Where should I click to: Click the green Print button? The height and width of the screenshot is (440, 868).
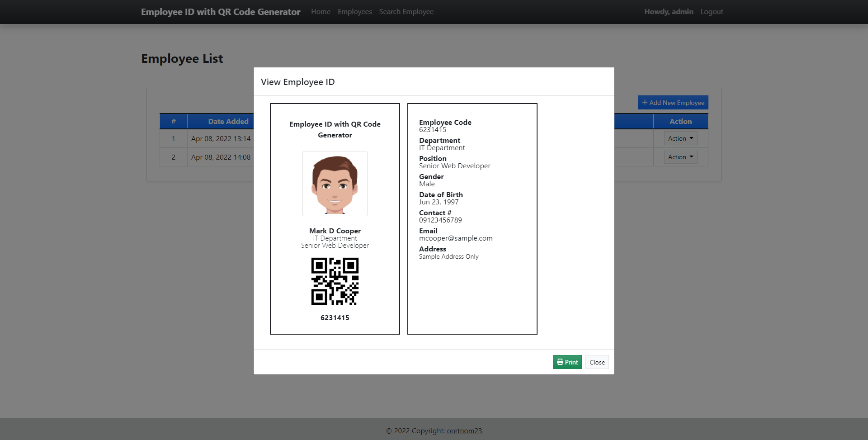[567, 362]
